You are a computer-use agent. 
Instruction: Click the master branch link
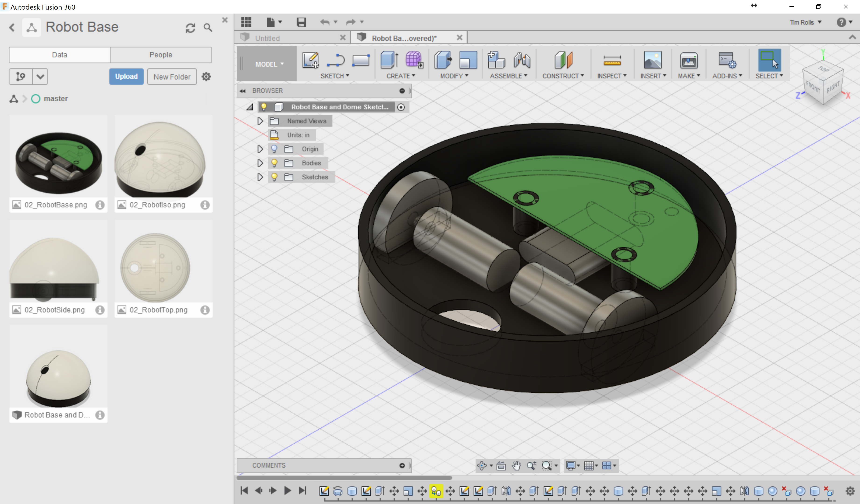56,99
